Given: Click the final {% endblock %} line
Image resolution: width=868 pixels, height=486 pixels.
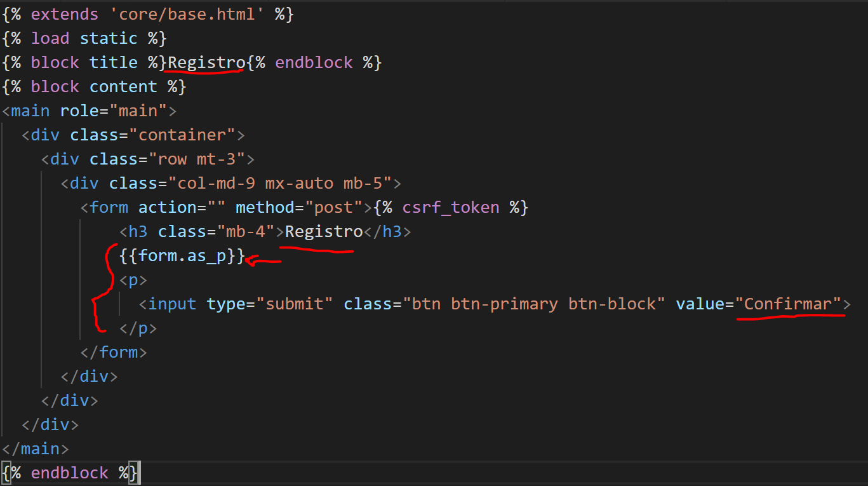Looking at the screenshot, I should (70, 473).
